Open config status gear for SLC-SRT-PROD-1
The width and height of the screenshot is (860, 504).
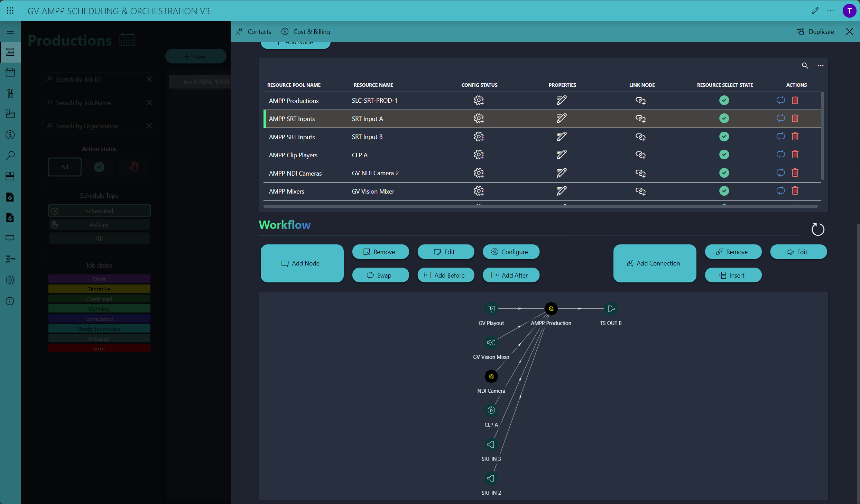(478, 101)
